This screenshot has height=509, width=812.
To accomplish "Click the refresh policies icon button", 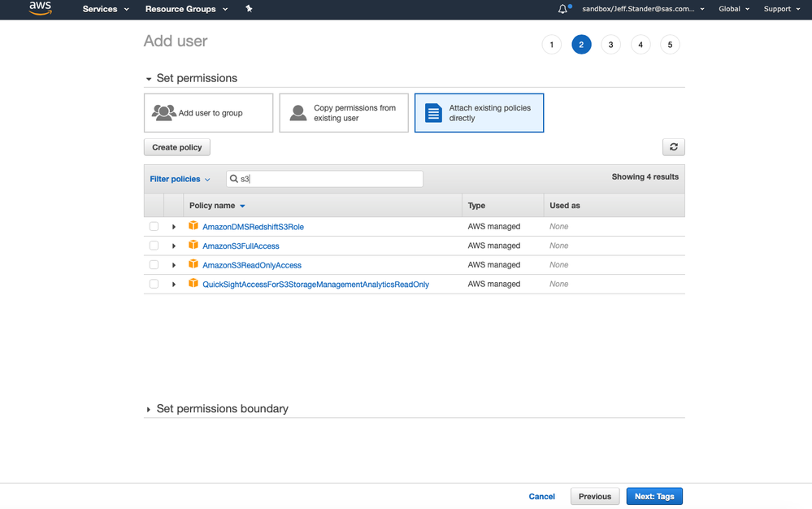I will click(x=674, y=147).
